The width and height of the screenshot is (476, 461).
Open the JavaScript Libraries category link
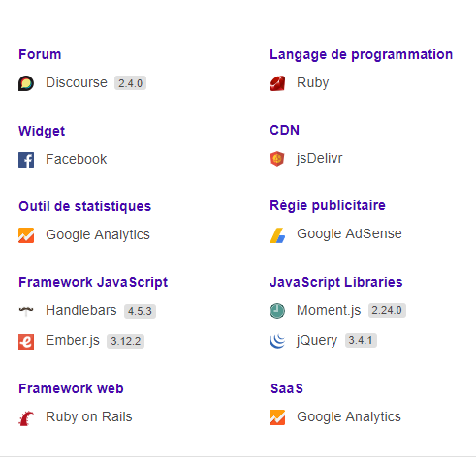(336, 283)
